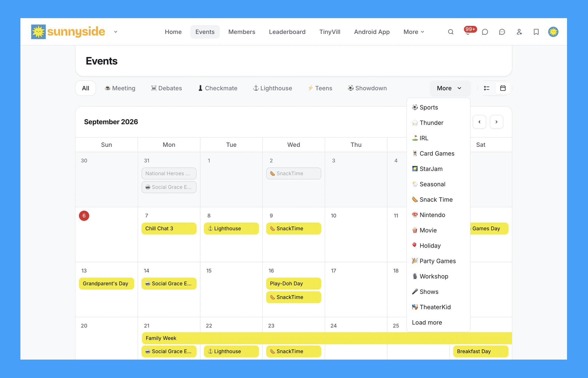Image resolution: width=588 pixels, height=378 pixels.
Task: Choose Card Games from the dropdown
Action: [x=438, y=153]
